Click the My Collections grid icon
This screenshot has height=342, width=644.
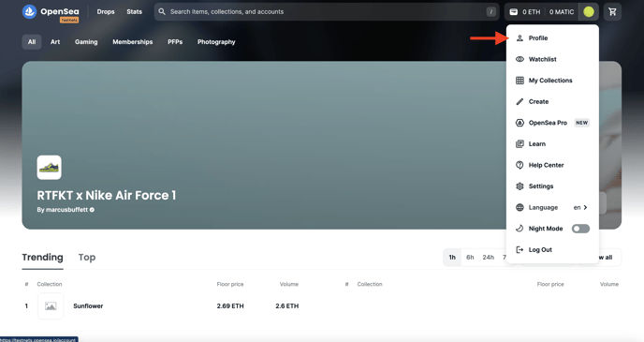[520, 81]
